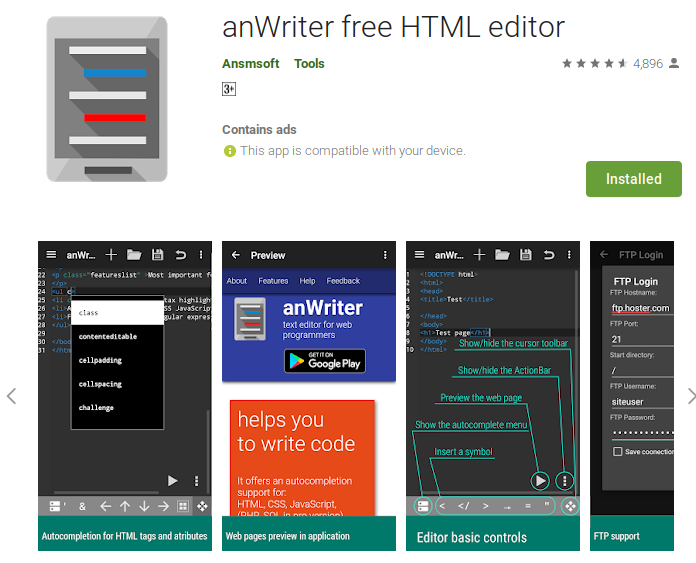Click left arrow cursor key in first screenshot
696x563 pixels.
point(106,506)
